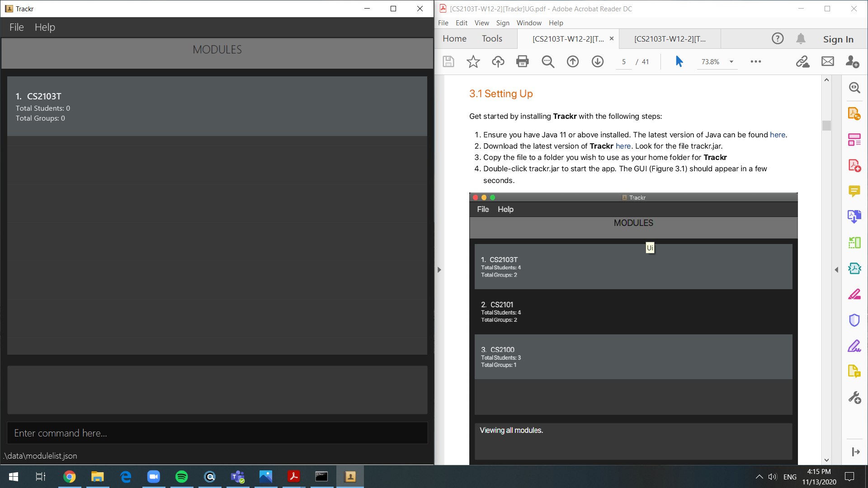868x488 pixels.
Task: Open the zoom level dropdown arrow
Action: (731, 62)
